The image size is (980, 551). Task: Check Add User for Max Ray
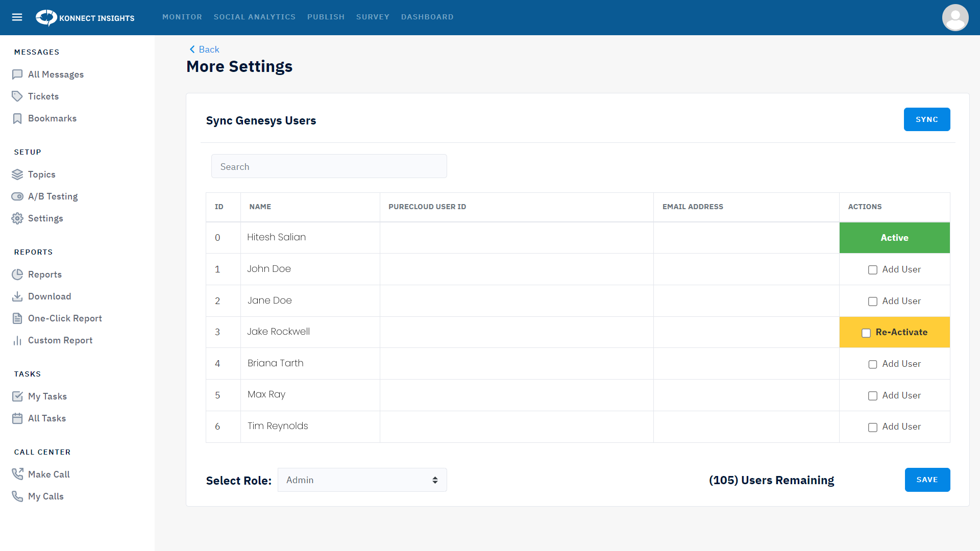point(873,396)
